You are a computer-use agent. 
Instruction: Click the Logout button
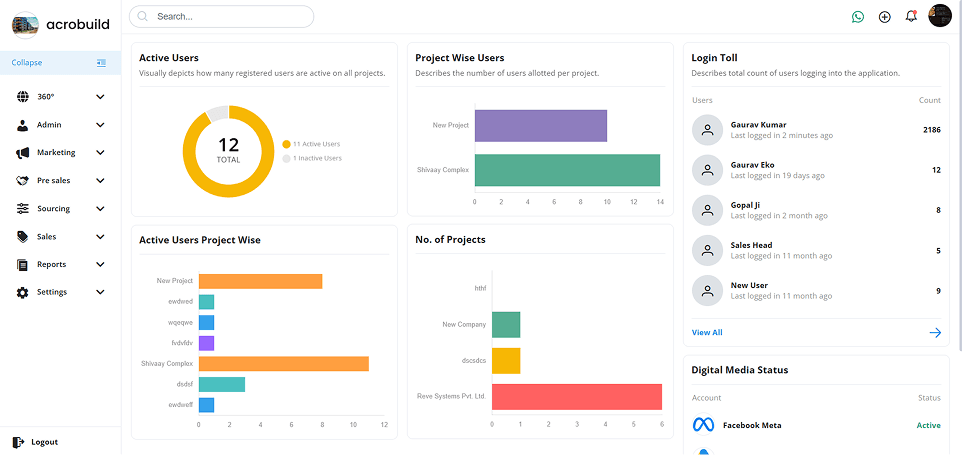pos(44,442)
